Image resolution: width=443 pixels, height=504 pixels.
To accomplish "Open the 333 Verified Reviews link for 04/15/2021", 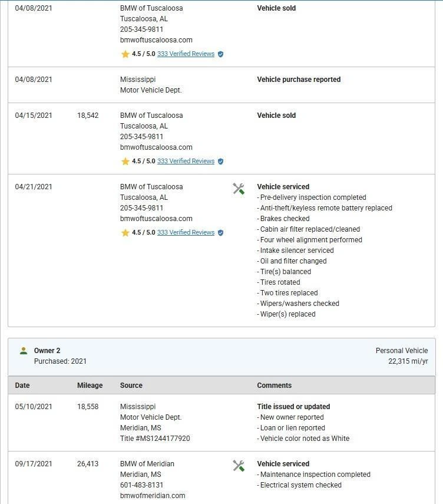I will pos(186,162).
